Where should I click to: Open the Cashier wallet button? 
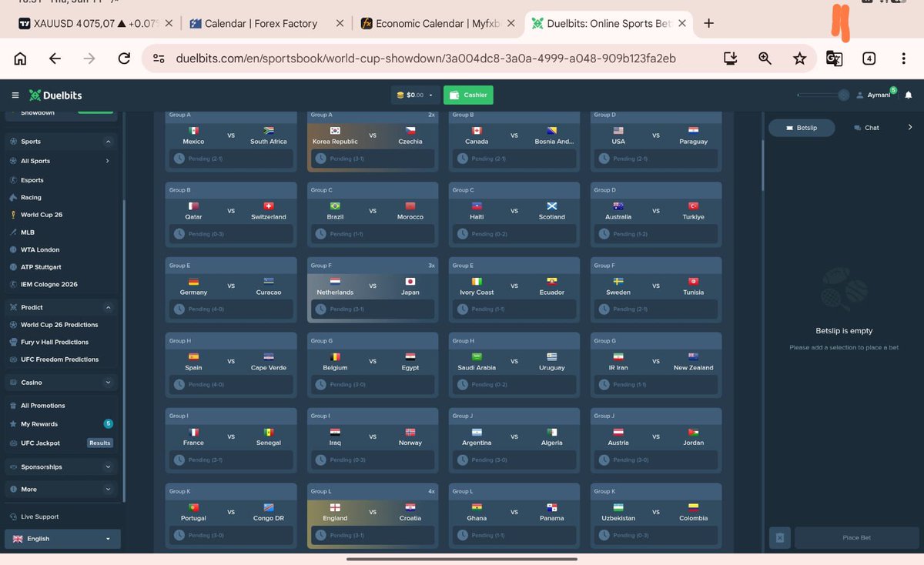point(468,95)
